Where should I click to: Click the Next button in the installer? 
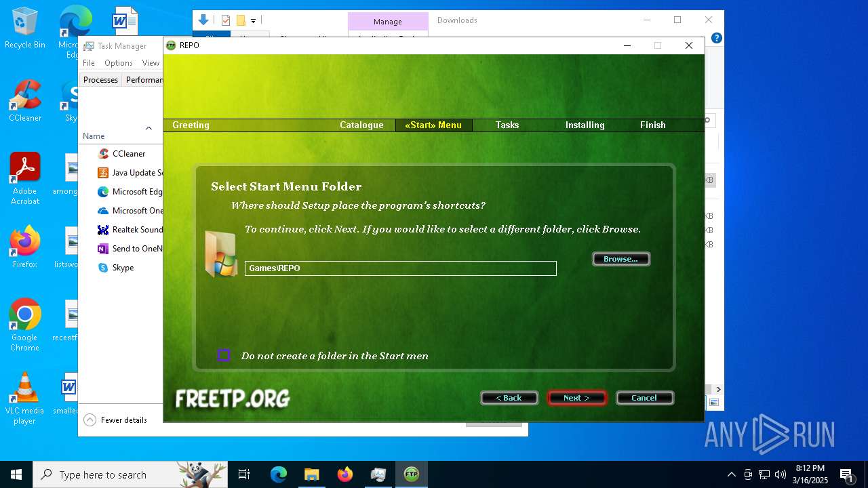576,398
